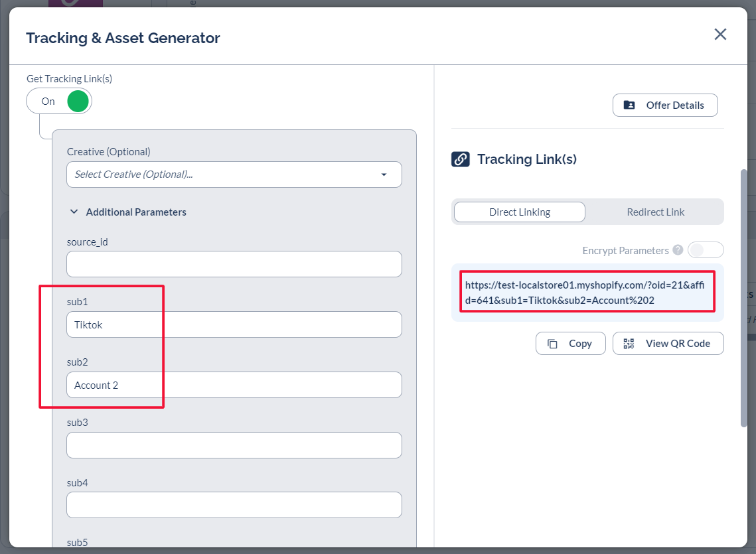
Task: Switch to the Direct Linking tab
Action: [519, 212]
